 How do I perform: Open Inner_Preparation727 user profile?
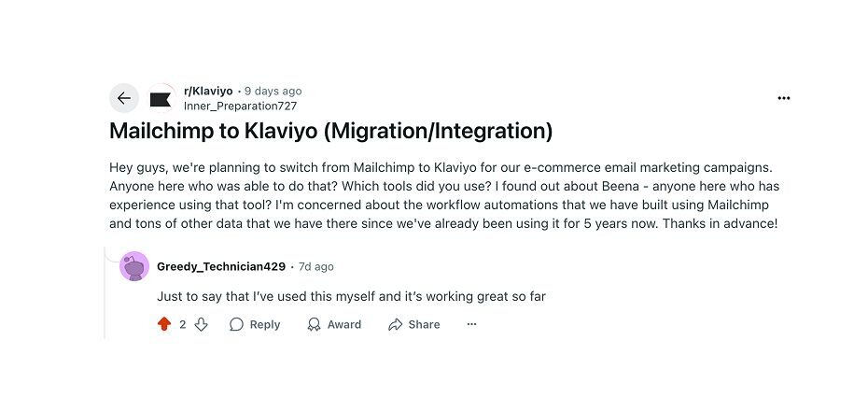[x=240, y=106]
